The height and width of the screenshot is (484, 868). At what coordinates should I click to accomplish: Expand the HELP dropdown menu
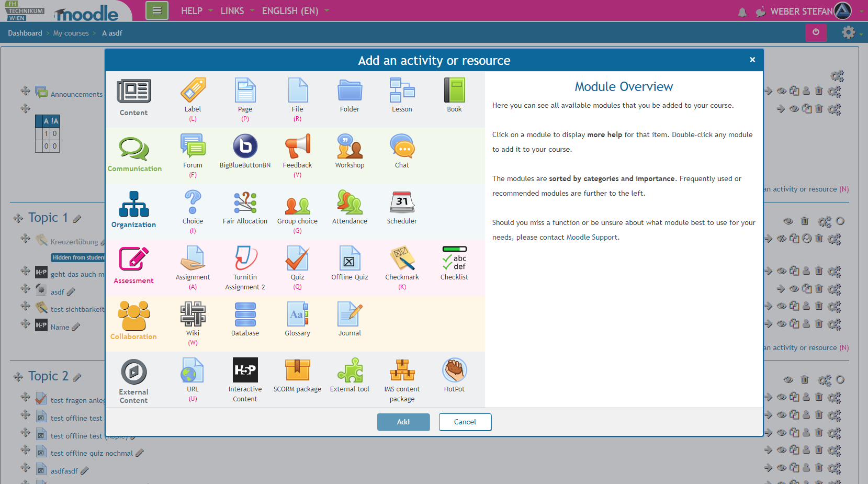tap(197, 10)
